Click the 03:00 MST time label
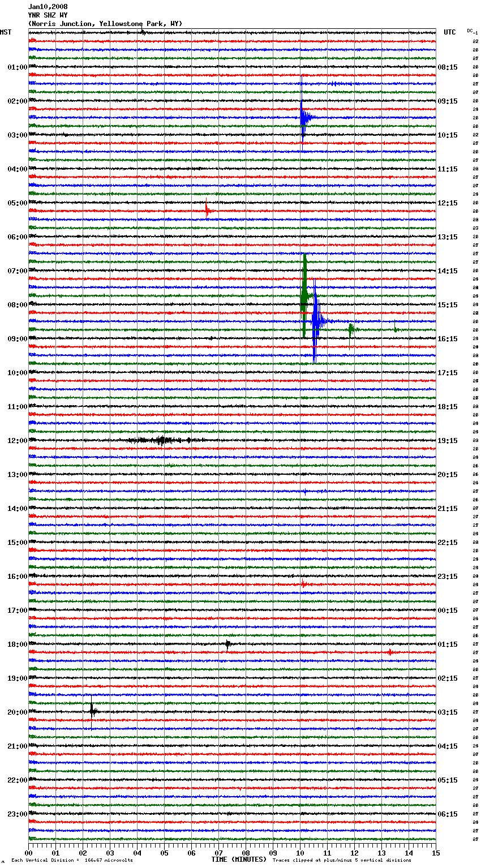Image resolution: width=481 pixels, height=868 pixels. click(x=18, y=135)
